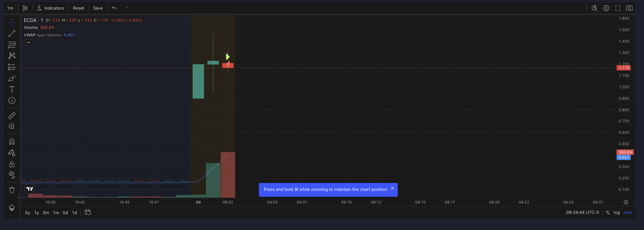Viewport: 644px width, 230px height.
Task: Select the Trend Line drawing tool
Action: tap(12, 34)
